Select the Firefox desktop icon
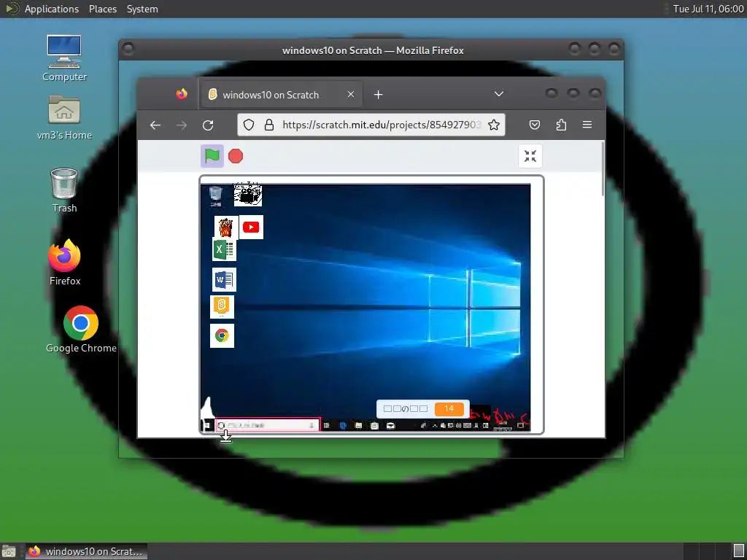The height and width of the screenshot is (560, 747). pos(64,262)
